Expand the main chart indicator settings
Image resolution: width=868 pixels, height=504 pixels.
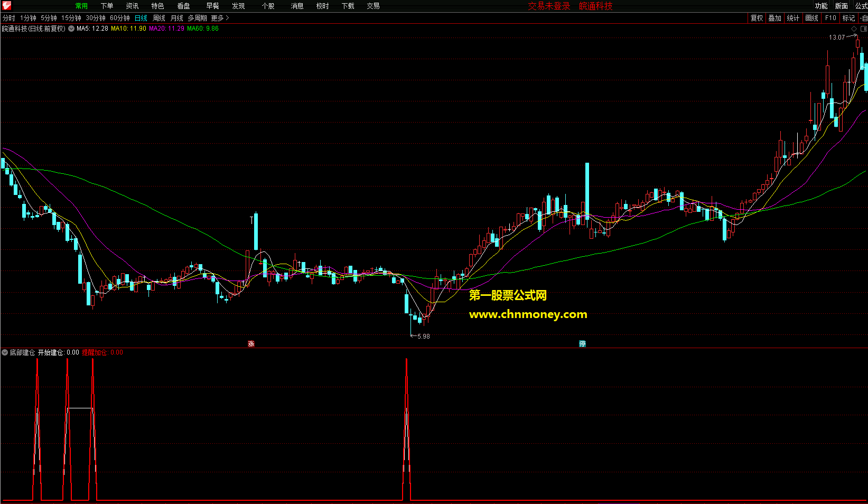(x=71, y=29)
